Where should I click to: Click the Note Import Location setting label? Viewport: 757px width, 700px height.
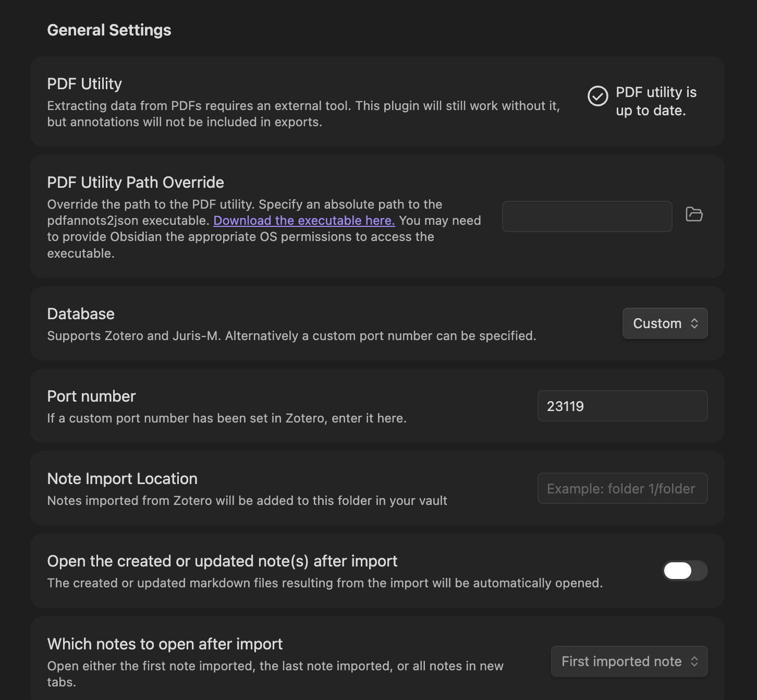(122, 479)
